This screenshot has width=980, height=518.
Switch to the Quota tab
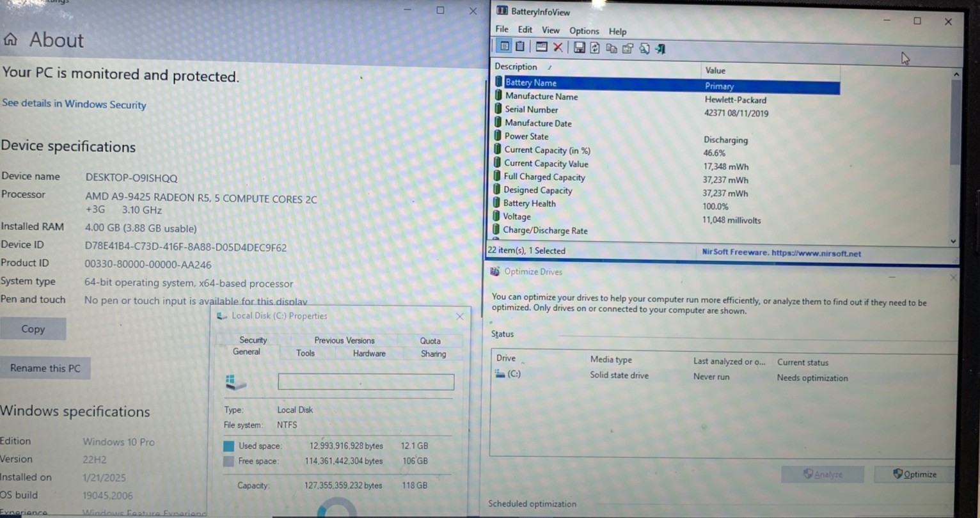coord(430,341)
